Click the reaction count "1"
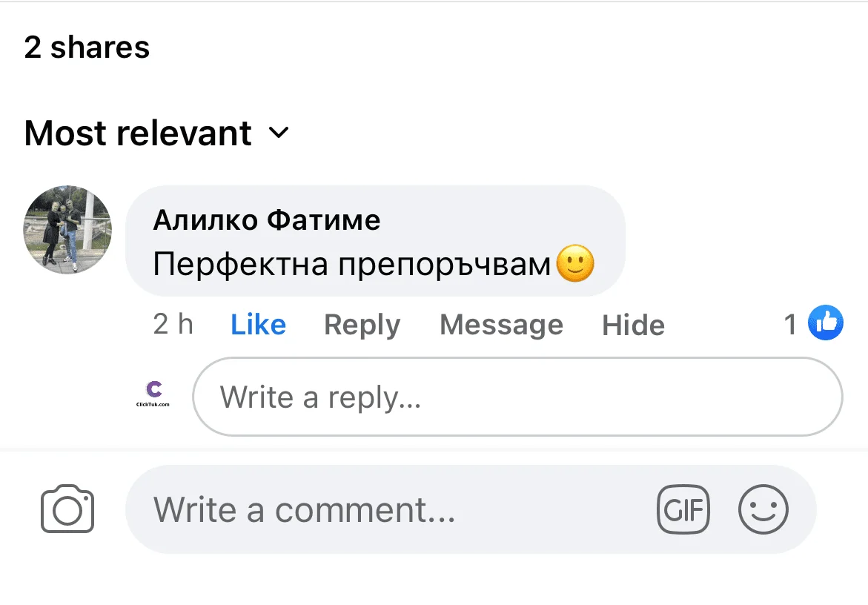 pyautogui.click(x=791, y=324)
